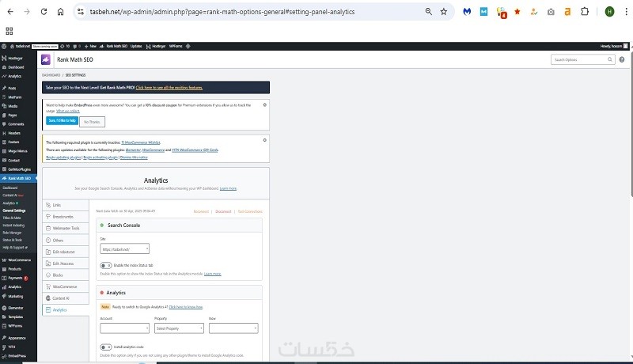
Task: Open the help question mark icon
Action: coord(622,59)
